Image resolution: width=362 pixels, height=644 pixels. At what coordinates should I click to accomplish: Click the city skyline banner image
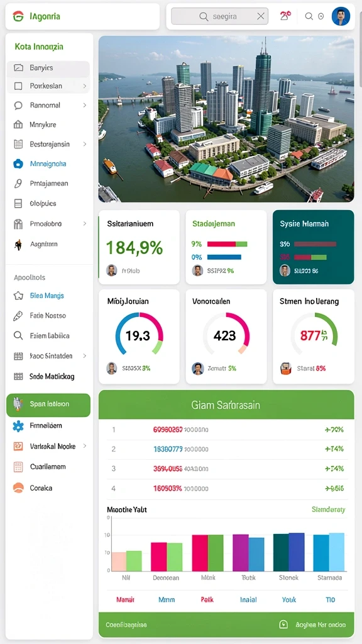(x=226, y=119)
